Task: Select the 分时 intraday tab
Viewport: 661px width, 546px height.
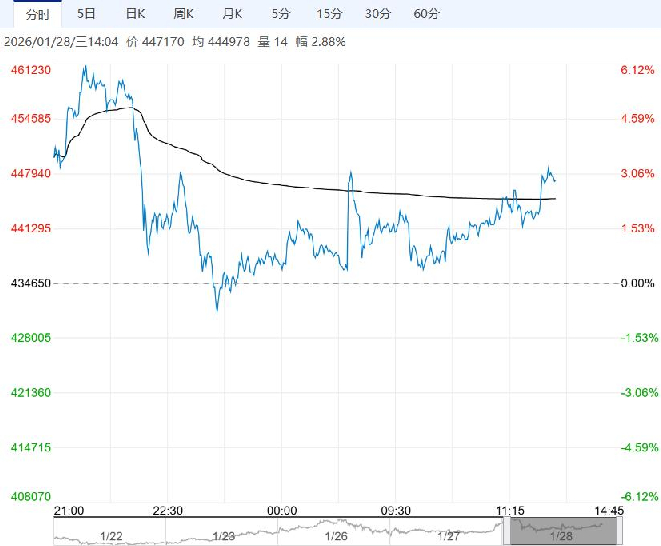Action: pos(36,14)
